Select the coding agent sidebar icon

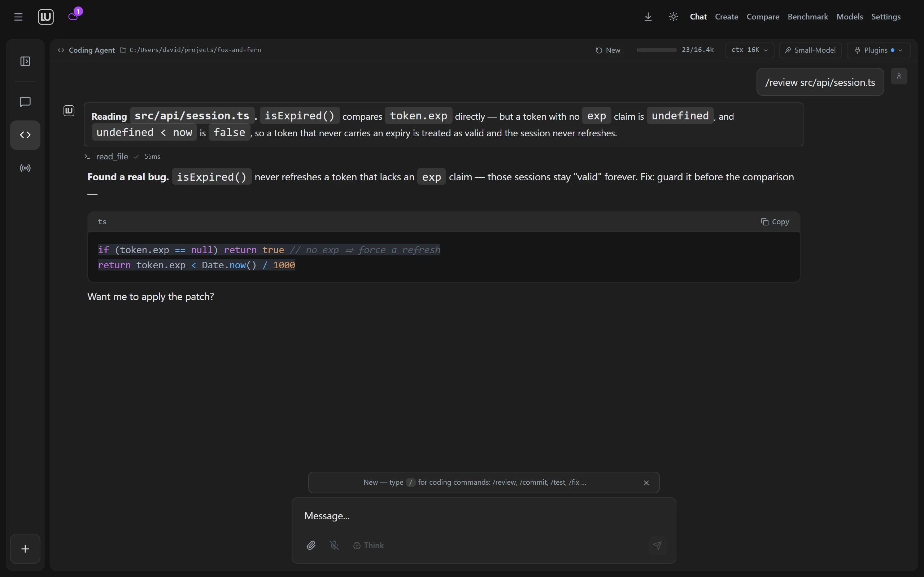25,135
